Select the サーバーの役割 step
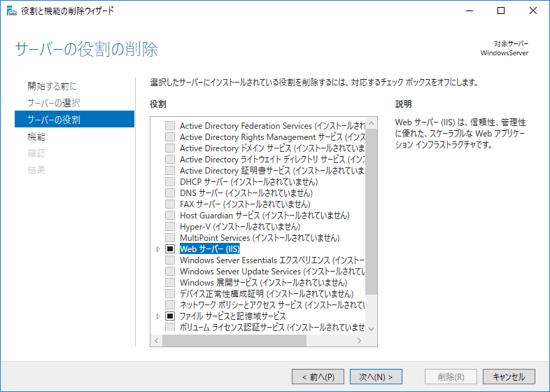550x392 pixels. pos(54,120)
